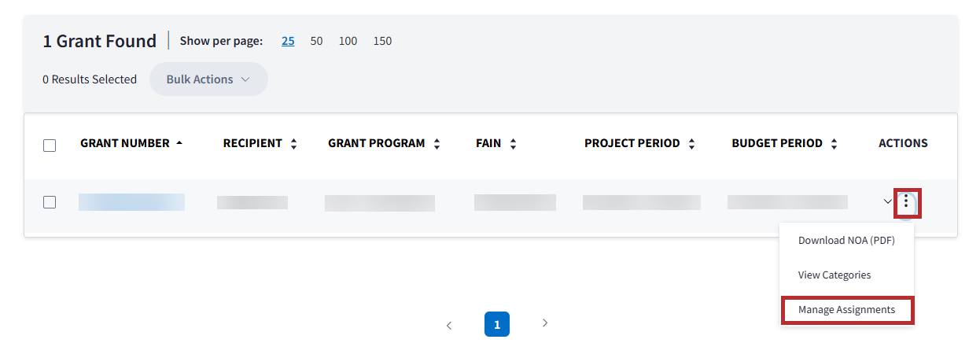Sort by Budget Period column arrows
980x343 pixels.
(834, 144)
